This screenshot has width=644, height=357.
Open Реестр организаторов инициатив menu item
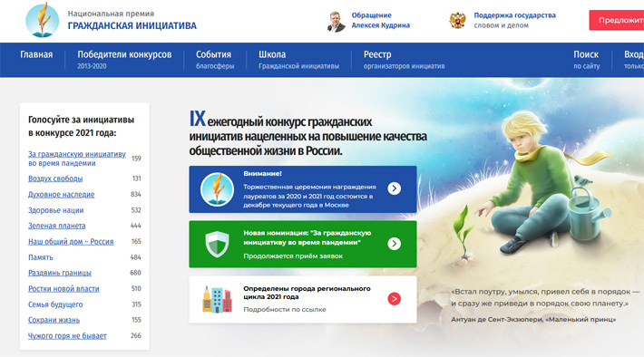coord(404,60)
